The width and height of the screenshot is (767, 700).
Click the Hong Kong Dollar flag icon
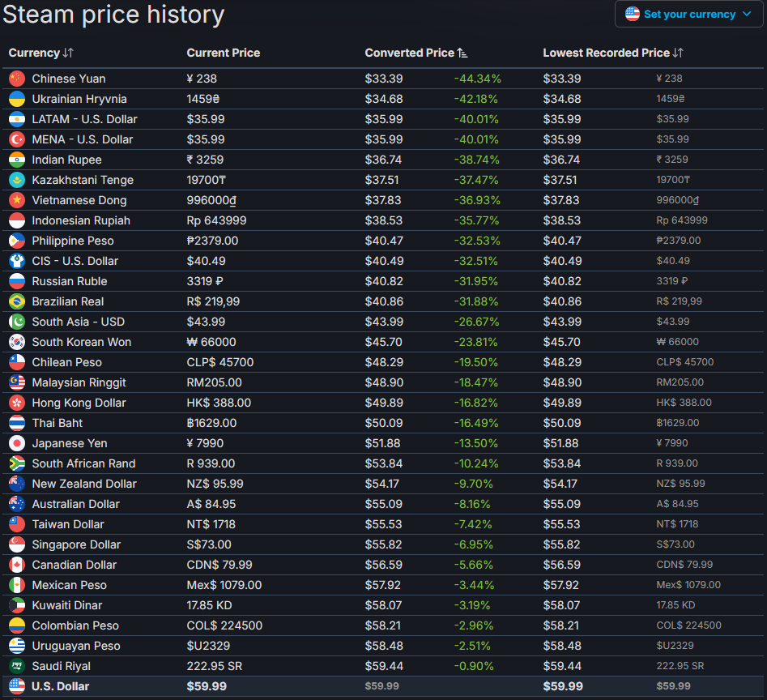17,403
